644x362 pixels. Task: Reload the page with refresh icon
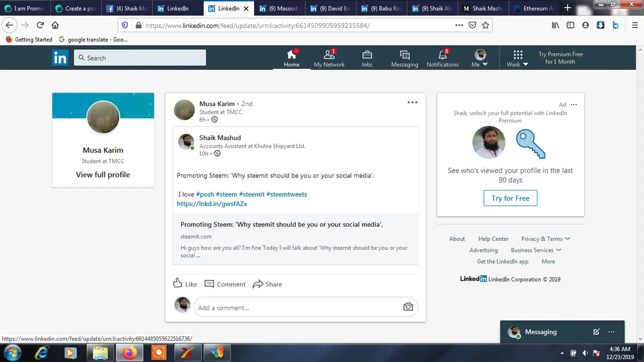(x=40, y=25)
